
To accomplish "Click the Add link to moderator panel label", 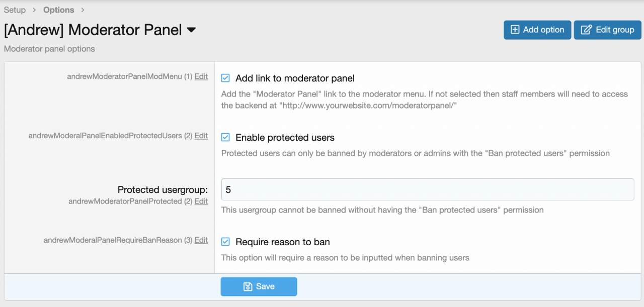I will 295,78.
